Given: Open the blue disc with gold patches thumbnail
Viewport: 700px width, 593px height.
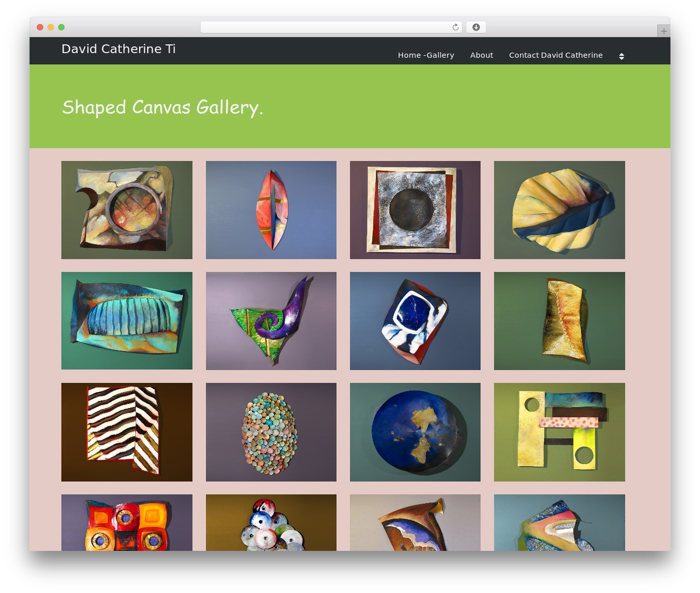Looking at the screenshot, I should (415, 432).
